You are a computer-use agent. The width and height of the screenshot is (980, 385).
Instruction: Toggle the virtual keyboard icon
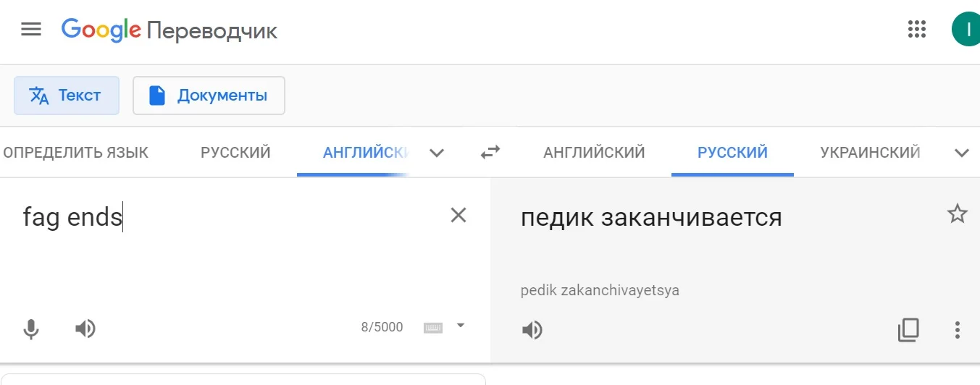point(433,328)
